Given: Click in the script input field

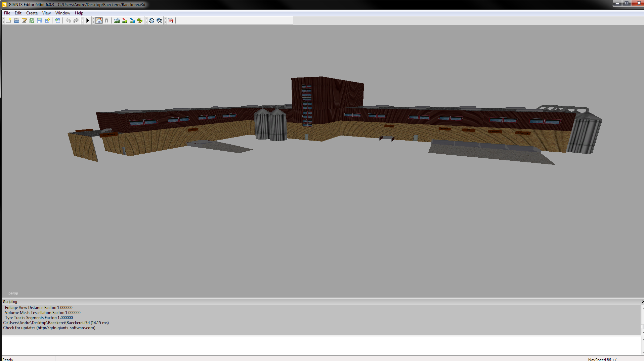Looking at the screenshot, I should tap(319, 345).
